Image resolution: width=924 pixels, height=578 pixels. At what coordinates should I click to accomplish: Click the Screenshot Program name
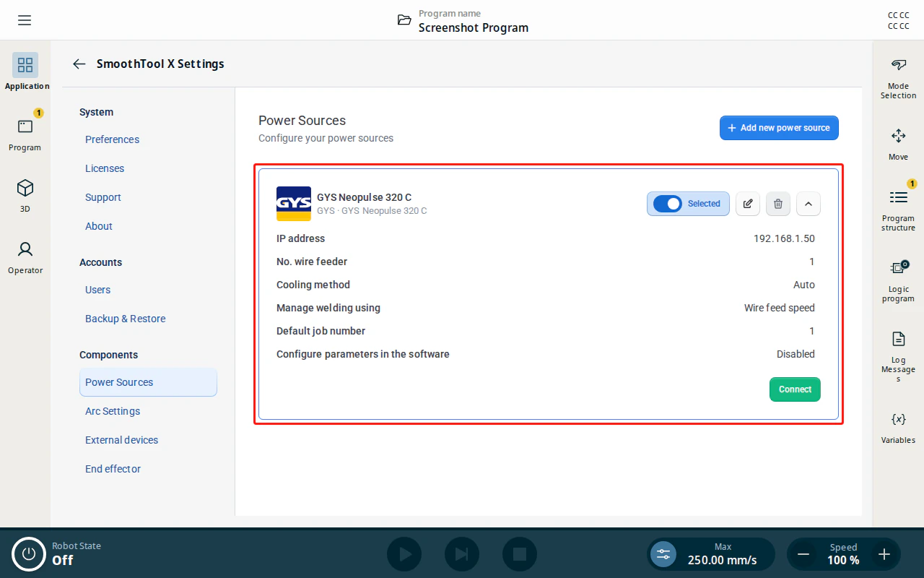(x=474, y=27)
